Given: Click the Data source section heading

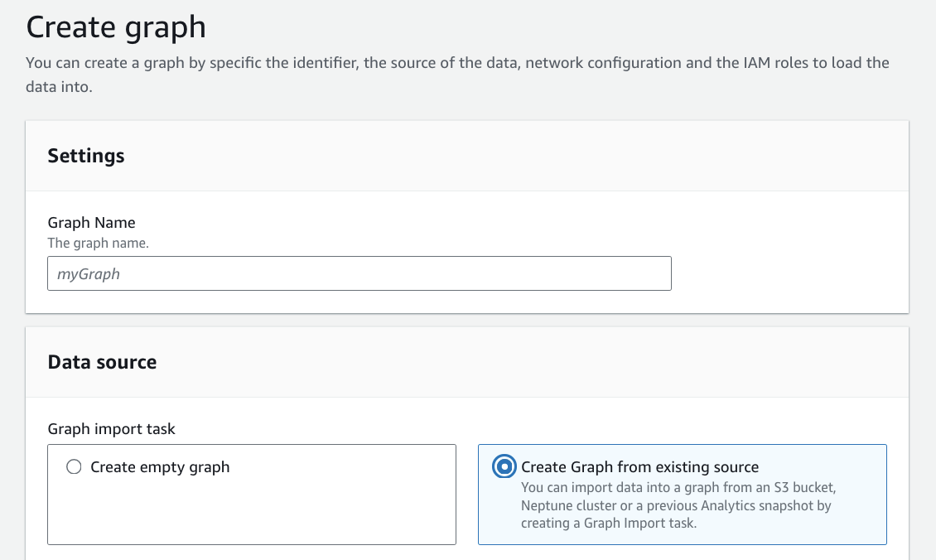Looking at the screenshot, I should 102,362.
